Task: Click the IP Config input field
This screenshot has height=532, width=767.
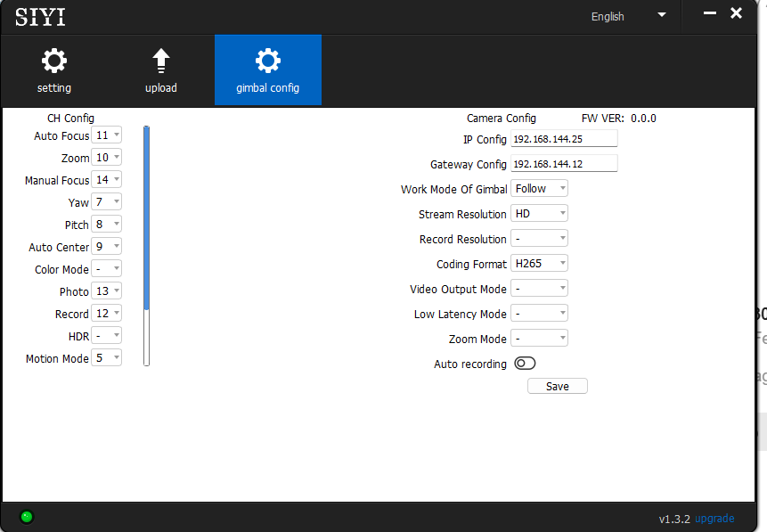Action: click(x=564, y=138)
